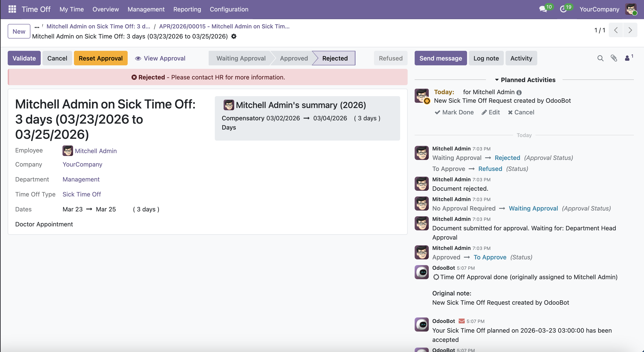Search chatter messages with the magnifier icon
644x352 pixels.
(600, 58)
